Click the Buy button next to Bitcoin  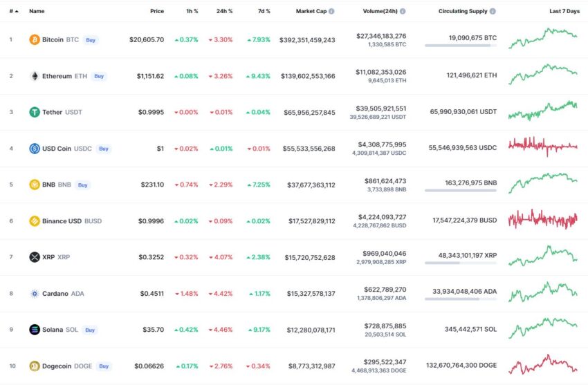(91, 40)
